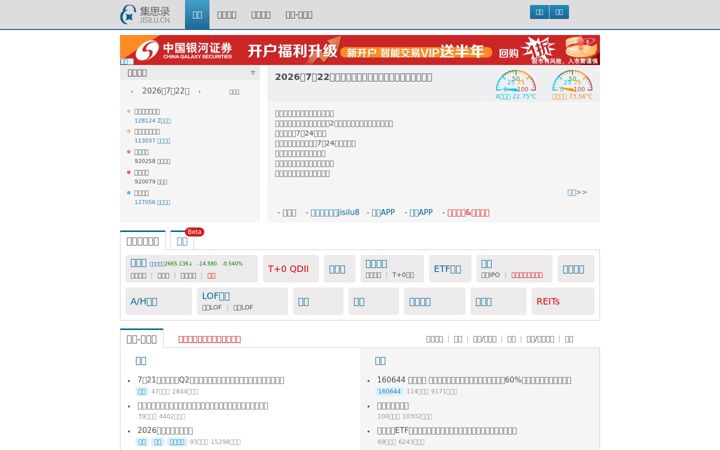
Task: Switch to the tab with Beta badge
Action: pos(182,241)
